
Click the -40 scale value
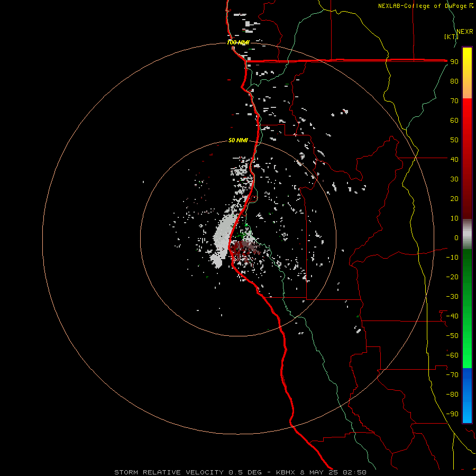point(452,316)
